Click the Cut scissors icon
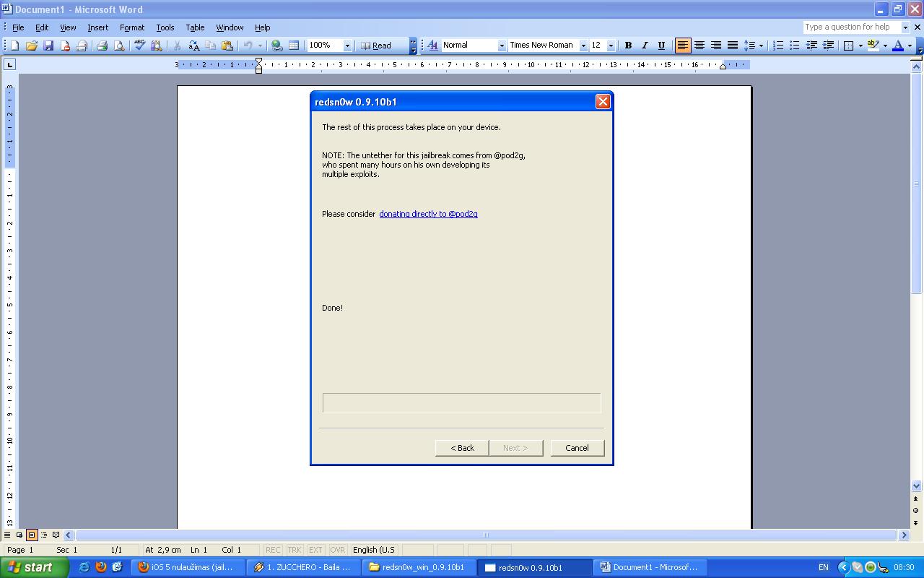The width and height of the screenshot is (924, 578). coord(177,46)
